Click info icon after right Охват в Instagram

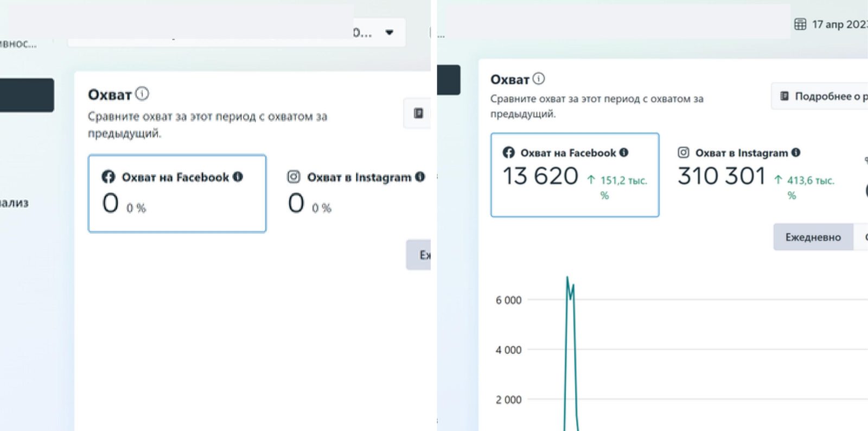pyautogui.click(x=796, y=153)
